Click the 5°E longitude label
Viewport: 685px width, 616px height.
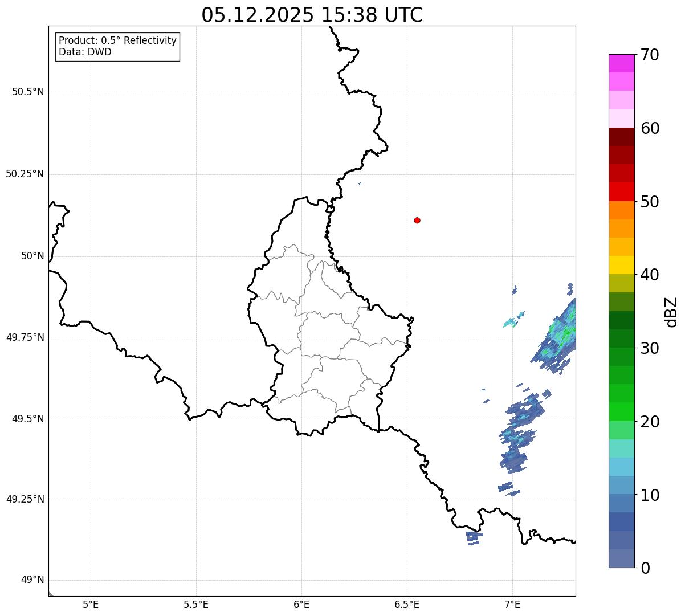(91, 604)
